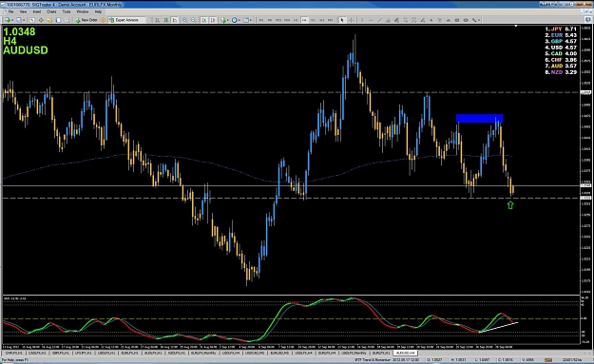
Task: Expand the New Chart dropdown arrow
Action: (x=12, y=20)
